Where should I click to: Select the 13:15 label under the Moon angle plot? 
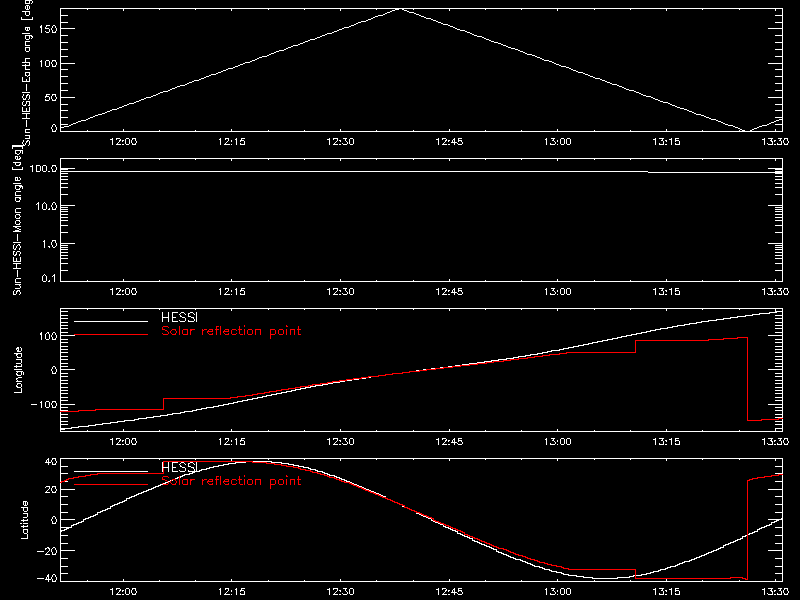click(x=666, y=291)
